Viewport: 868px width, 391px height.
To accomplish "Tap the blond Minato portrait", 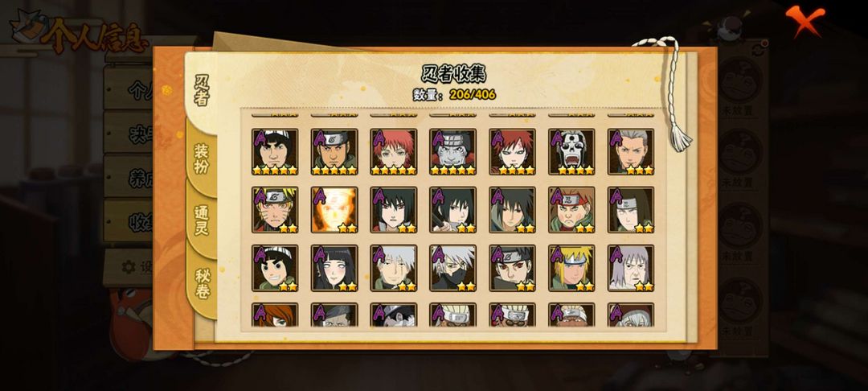I will click(572, 268).
